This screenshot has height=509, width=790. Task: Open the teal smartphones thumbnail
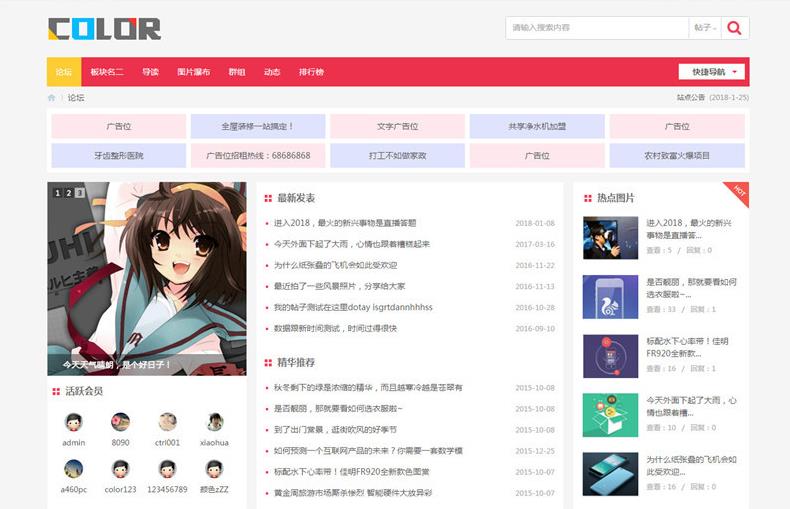(611, 474)
